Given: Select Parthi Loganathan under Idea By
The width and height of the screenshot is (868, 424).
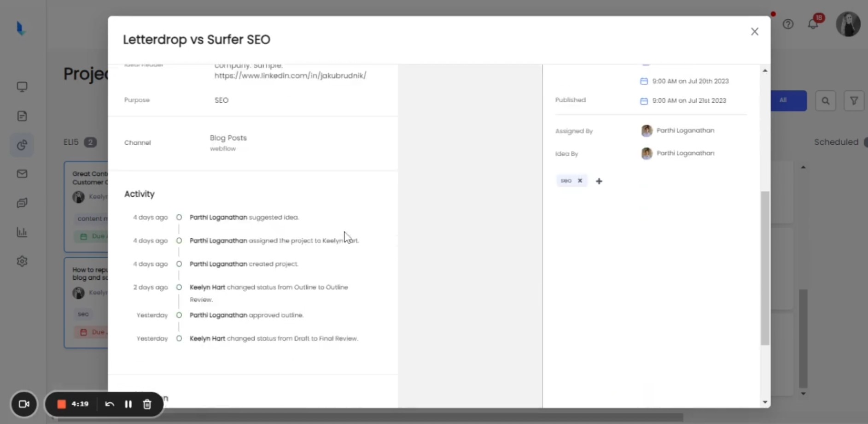Looking at the screenshot, I should point(678,153).
